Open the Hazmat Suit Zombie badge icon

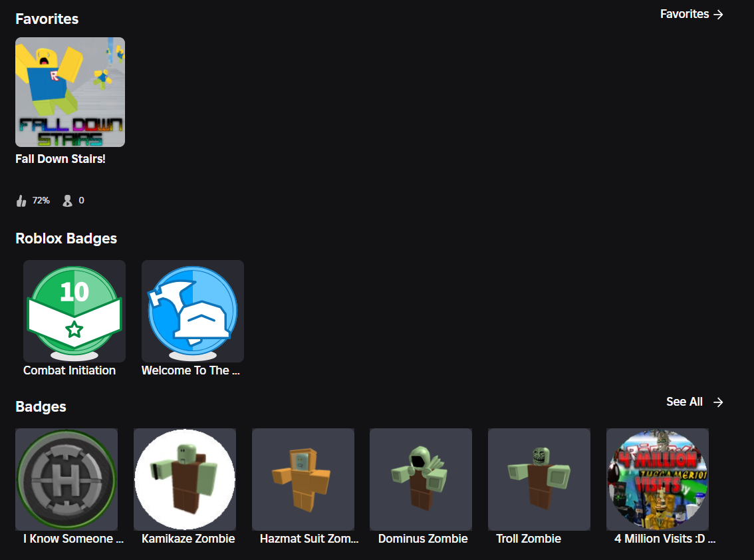coord(303,480)
